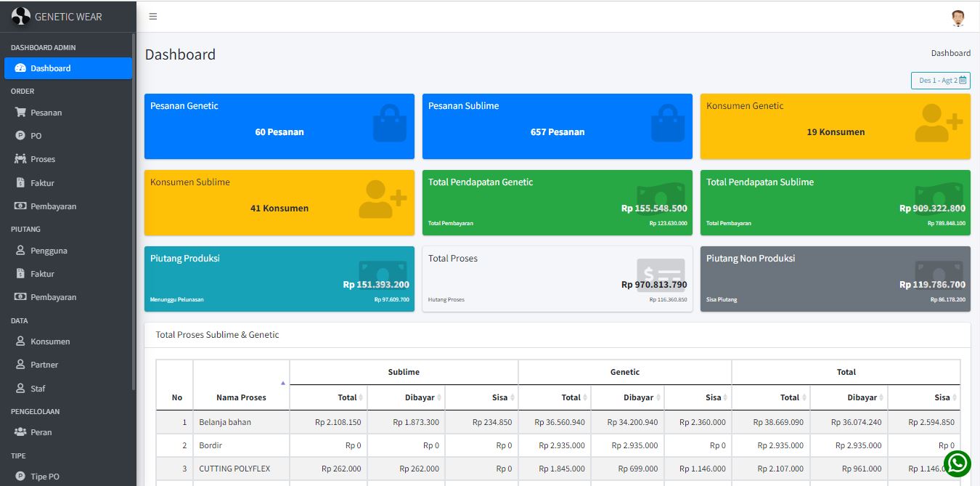Open Konsumen under Data section
The height and width of the screenshot is (486, 980).
coord(50,341)
